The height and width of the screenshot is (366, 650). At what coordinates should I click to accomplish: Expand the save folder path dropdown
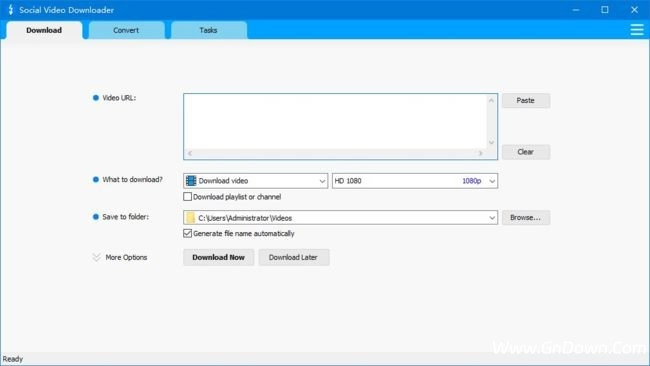(492, 218)
